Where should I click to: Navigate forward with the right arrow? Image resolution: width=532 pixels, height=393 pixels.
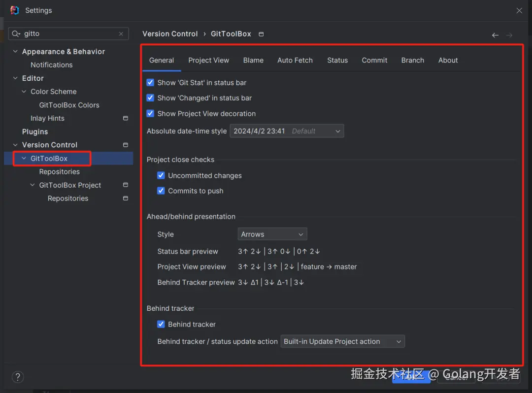pos(509,35)
